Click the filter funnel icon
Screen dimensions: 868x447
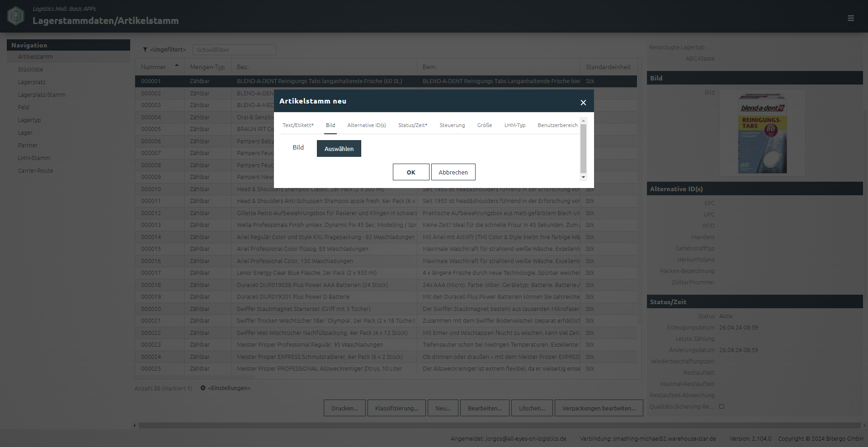click(x=145, y=50)
